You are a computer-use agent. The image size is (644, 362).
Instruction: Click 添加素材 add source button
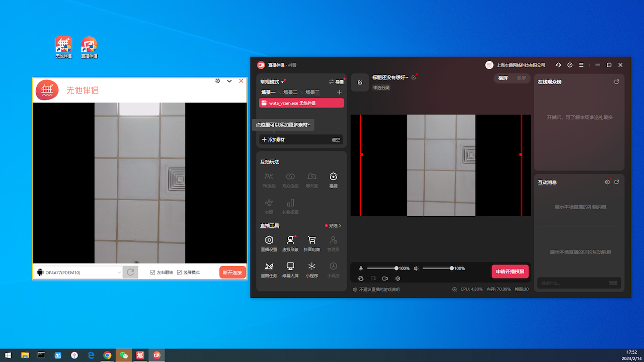click(273, 140)
